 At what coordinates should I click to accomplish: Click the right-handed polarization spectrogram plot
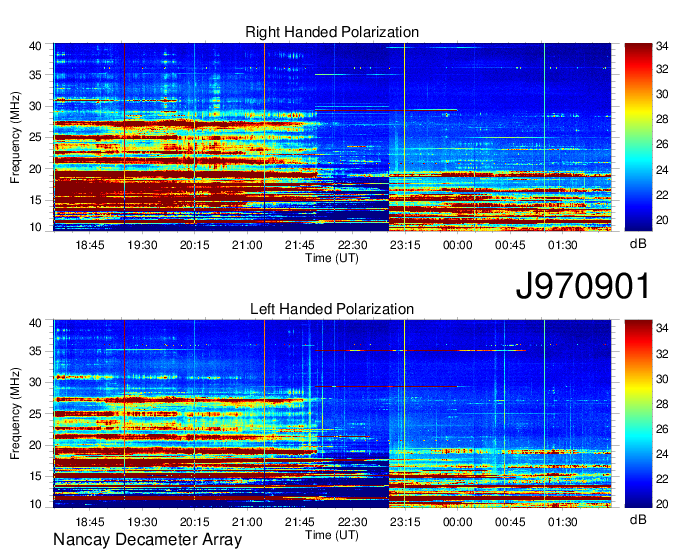332,137
